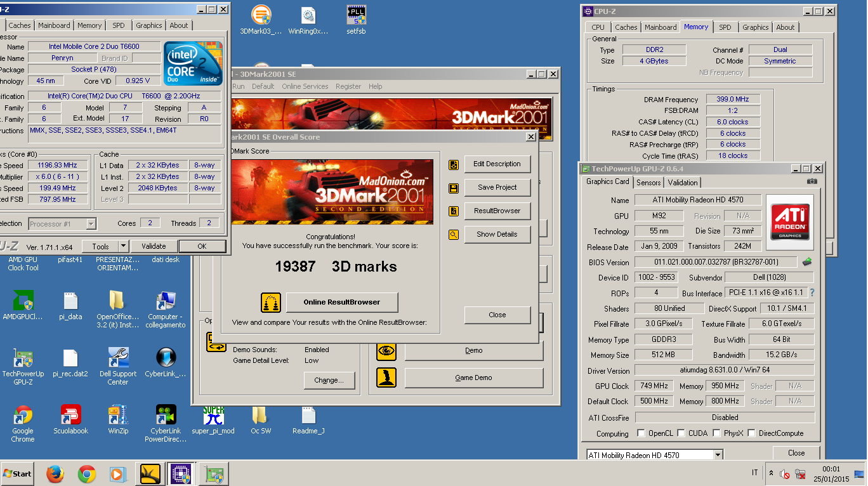Click the Edit Description icon in 3DMark
The width and height of the screenshot is (868, 486).
pos(454,164)
